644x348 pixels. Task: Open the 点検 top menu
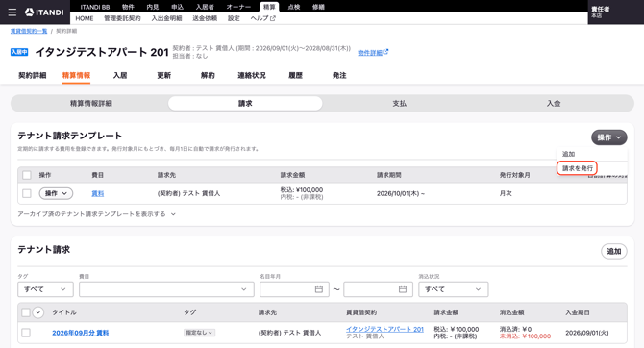[x=294, y=7]
